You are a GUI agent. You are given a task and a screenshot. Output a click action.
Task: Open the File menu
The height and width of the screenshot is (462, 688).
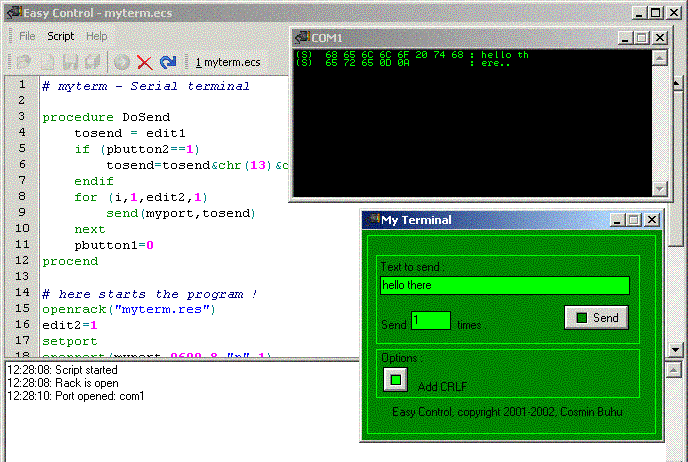click(x=27, y=36)
